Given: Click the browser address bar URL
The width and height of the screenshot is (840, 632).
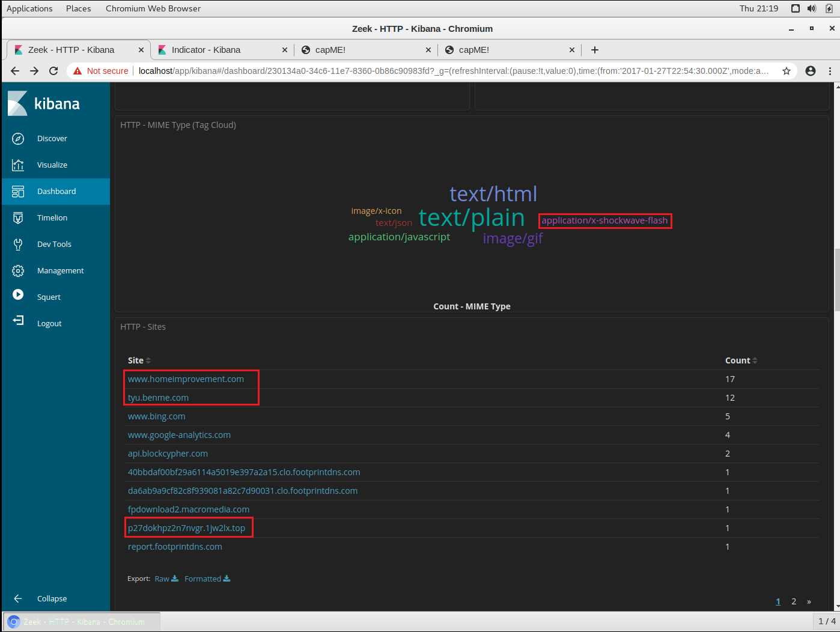Looking at the screenshot, I should pos(454,71).
